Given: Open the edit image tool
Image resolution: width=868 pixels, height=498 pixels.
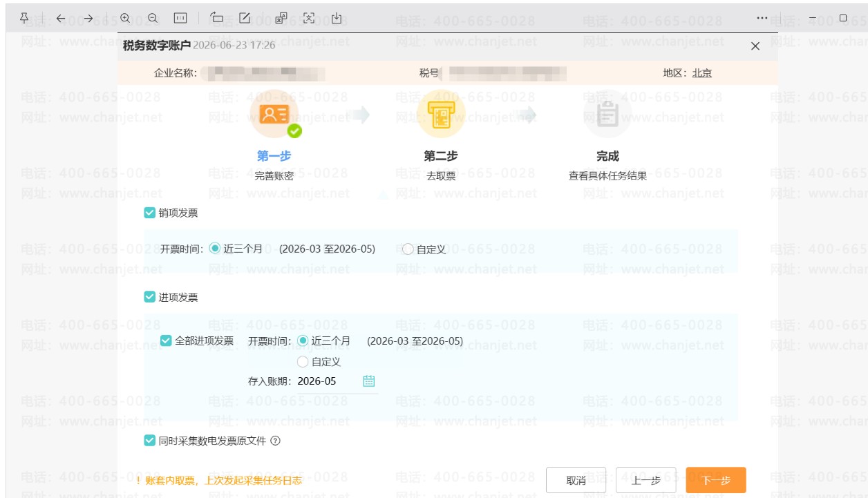Looking at the screenshot, I should click(244, 17).
